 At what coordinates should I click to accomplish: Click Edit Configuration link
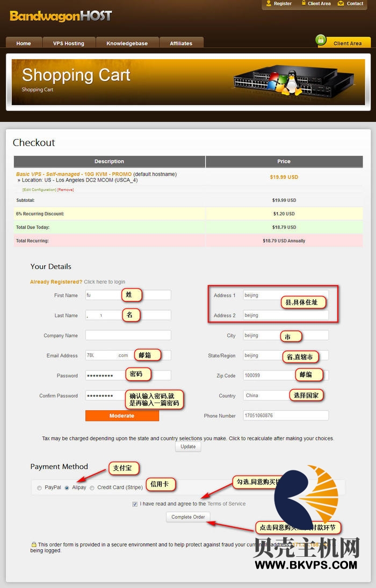39,190
